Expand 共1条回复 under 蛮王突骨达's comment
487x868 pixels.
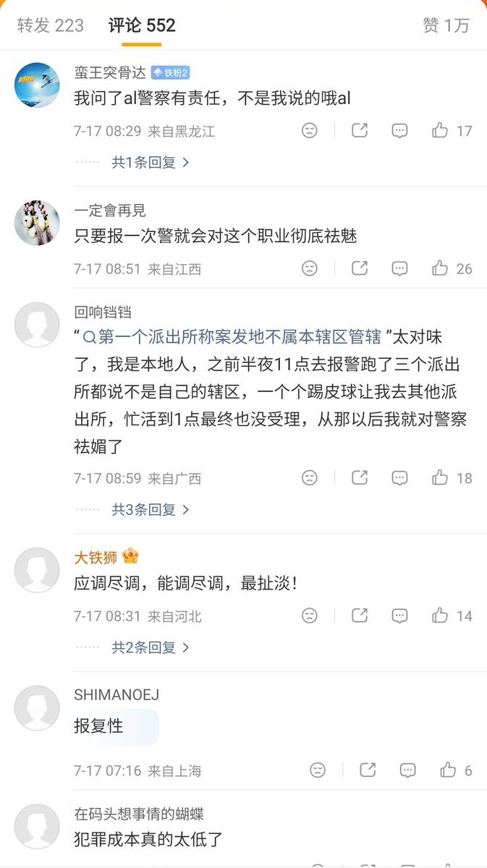tap(151, 163)
